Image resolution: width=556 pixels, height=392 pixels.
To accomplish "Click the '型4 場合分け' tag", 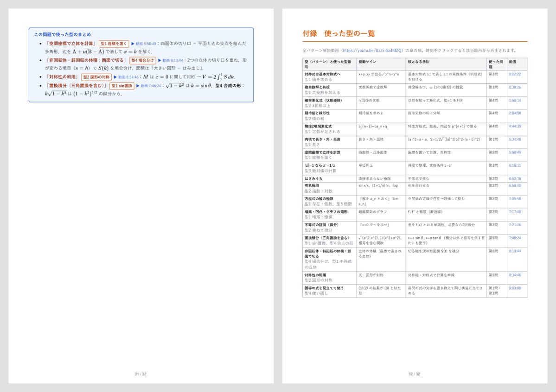I will (142, 61).
